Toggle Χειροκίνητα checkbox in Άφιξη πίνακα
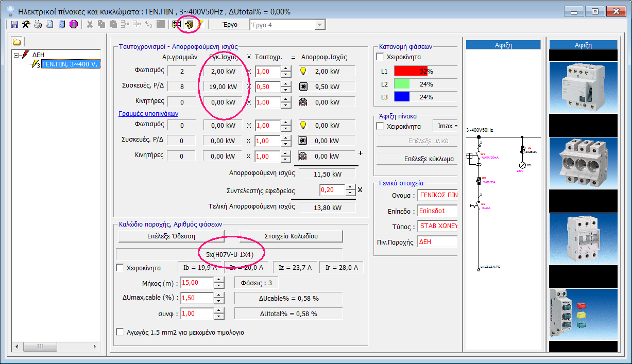This screenshot has width=632, height=364. point(380,126)
